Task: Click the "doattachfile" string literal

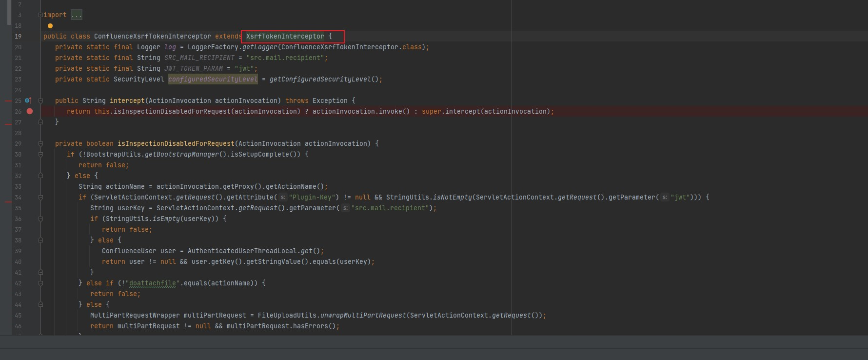Action: point(153,283)
